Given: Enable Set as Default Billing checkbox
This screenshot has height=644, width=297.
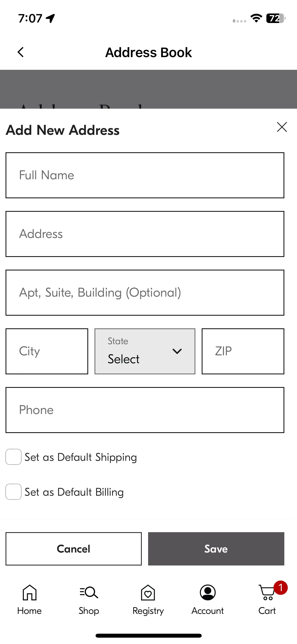Looking at the screenshot, I should pos(13,492).
